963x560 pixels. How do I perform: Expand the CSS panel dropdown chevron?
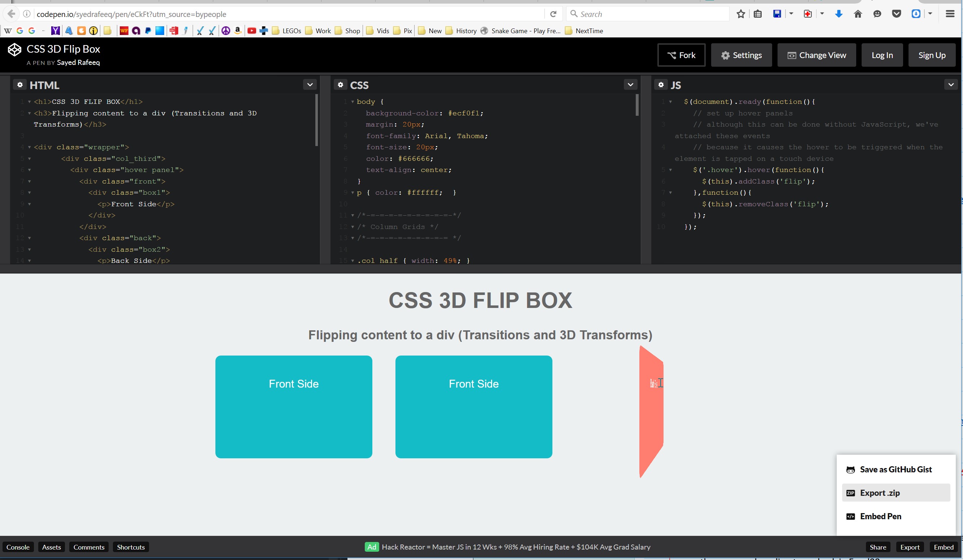(x=630, y=85)
